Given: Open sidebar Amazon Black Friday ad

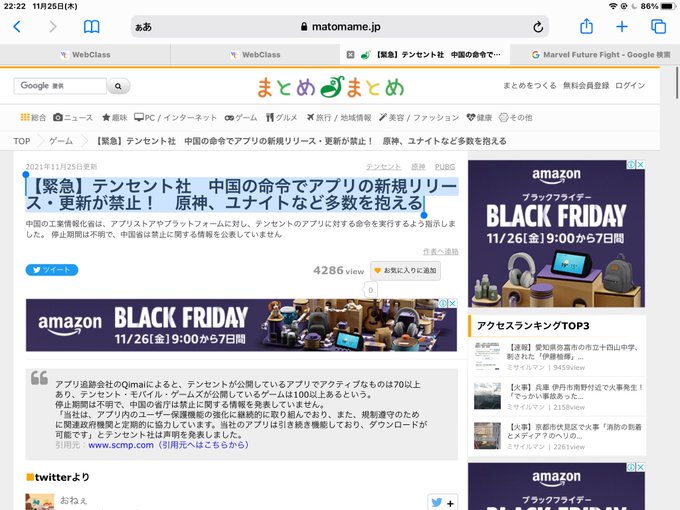Looking at the screenshot, I should (x=556, y=234).
